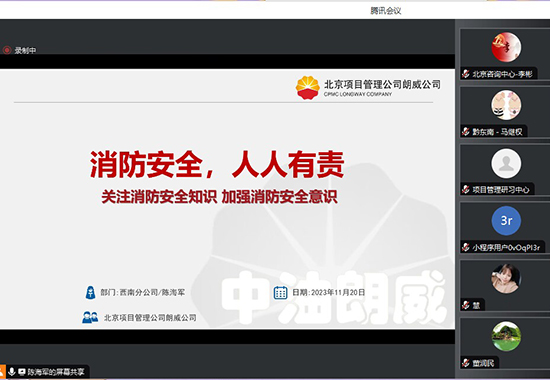Select the green landscape avatar of 曹润民
The height and width of the screenshot is (380, 550).
(506, 336)
